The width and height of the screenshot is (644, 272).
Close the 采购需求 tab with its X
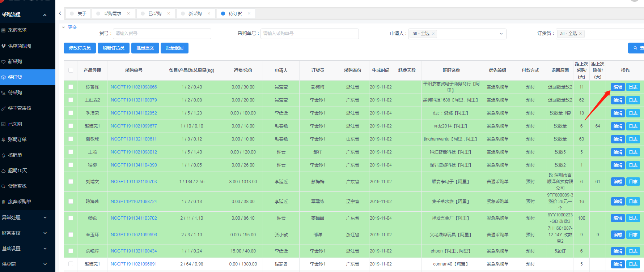tap(128, 14)
